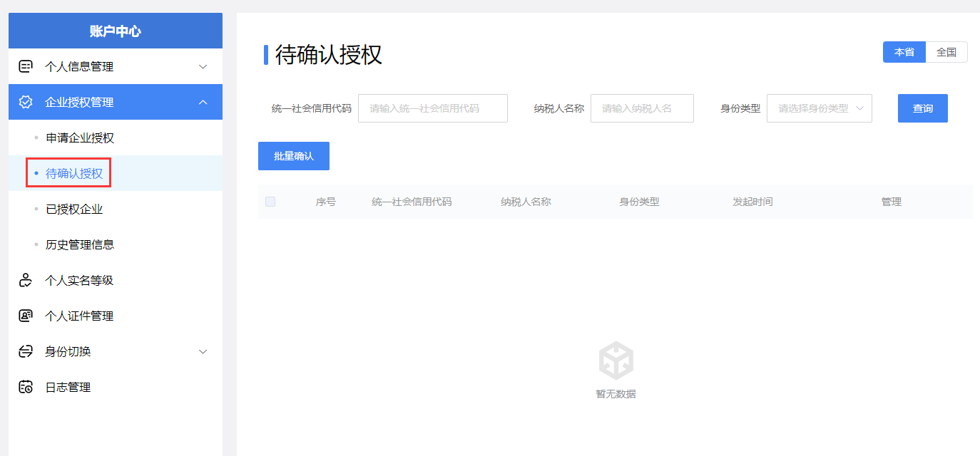Open 历史管理信息 submenu item
Viewport: 980px width, 456px height.
pos(80,245)
